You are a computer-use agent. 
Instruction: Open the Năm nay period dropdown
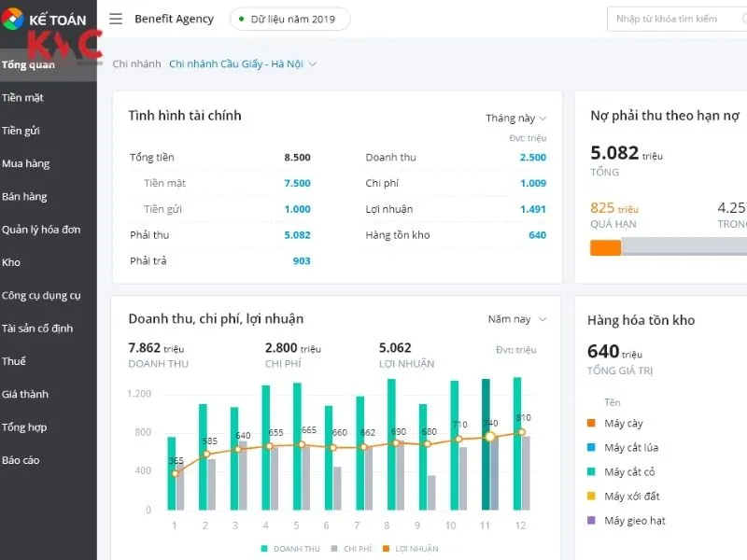[x=516, y=319]
